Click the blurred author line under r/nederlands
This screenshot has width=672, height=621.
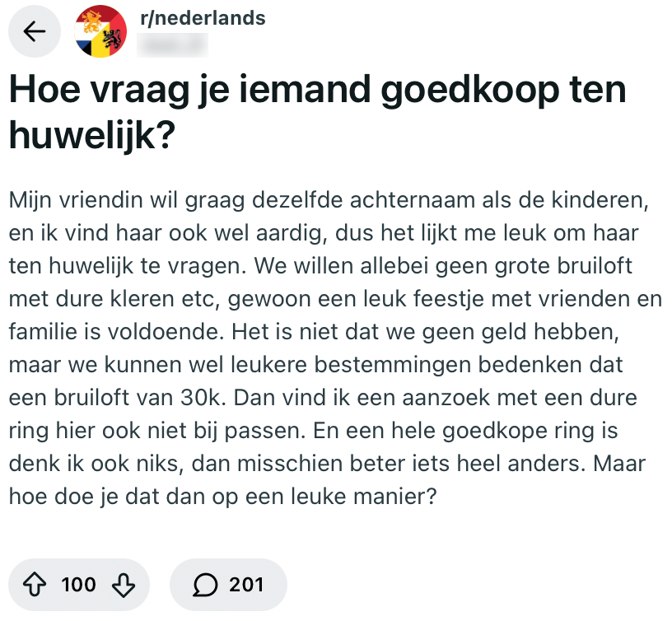click(x=174, y=43)
